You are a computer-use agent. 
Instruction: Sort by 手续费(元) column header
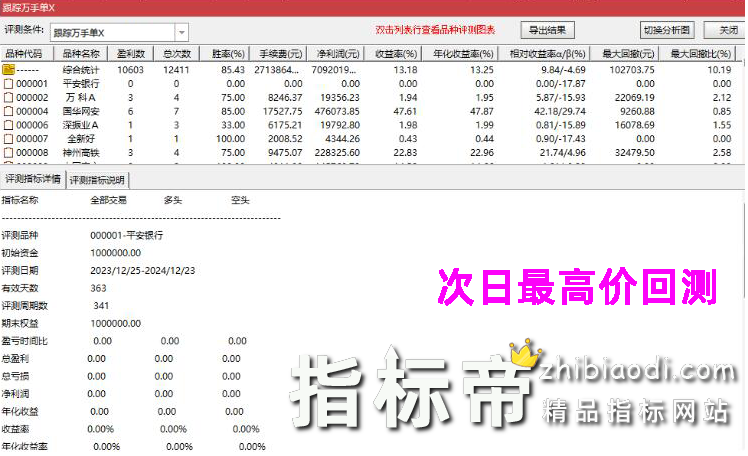pyautogui.click(x=280, y=53)
